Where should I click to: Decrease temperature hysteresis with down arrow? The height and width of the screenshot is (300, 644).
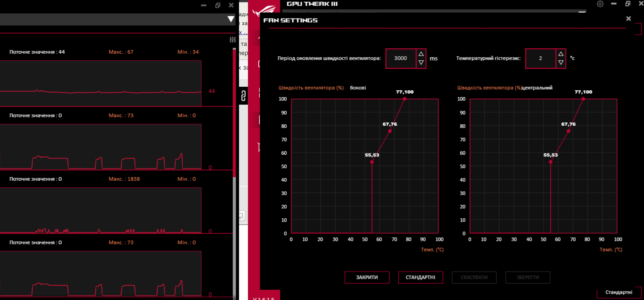coord(561,63)
